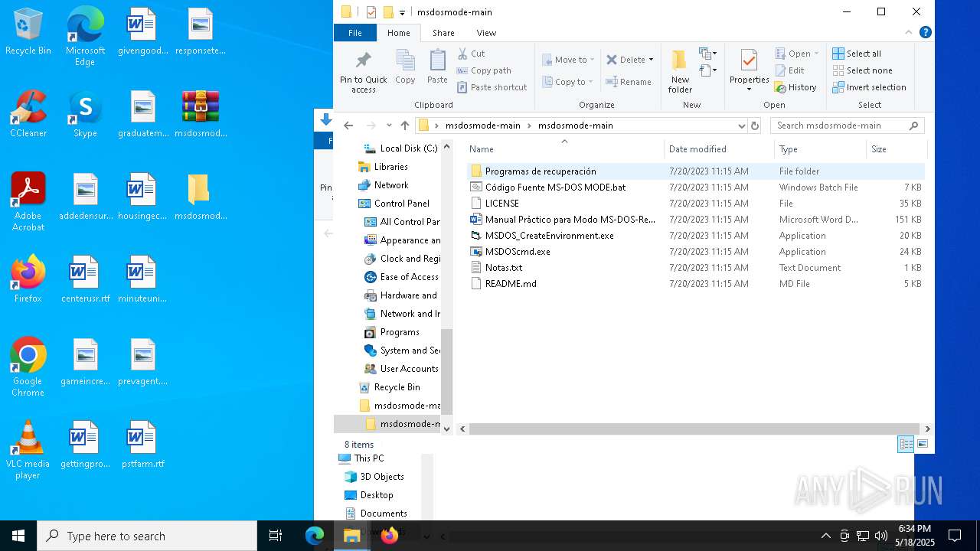Open Task View on taskbar
980x551 pixels.
point(276,536)
